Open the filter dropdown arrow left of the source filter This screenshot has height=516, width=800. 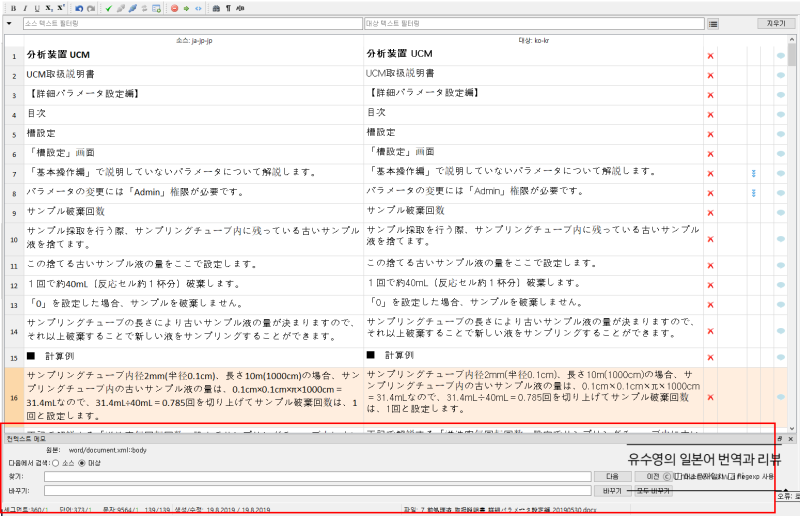[x=9, y=23]
